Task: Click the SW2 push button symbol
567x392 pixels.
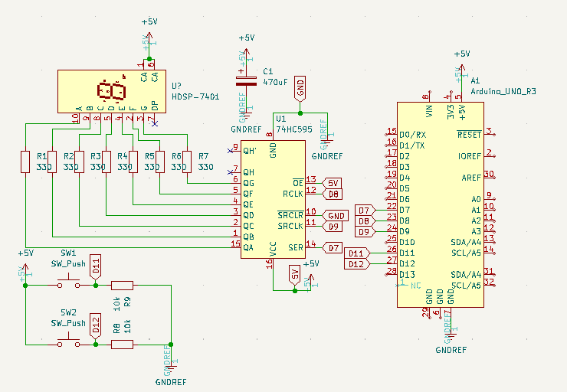Action: click(x=69, y=341)
